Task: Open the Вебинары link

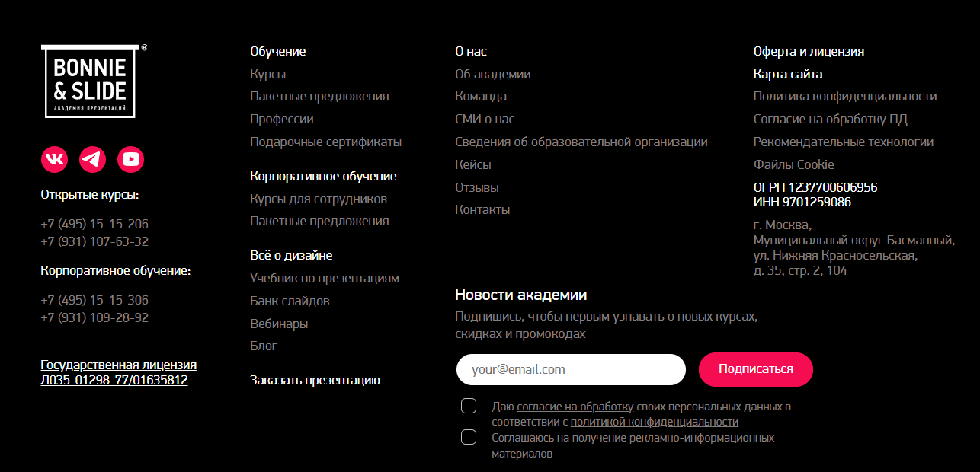Action: (x=279, y=324)
